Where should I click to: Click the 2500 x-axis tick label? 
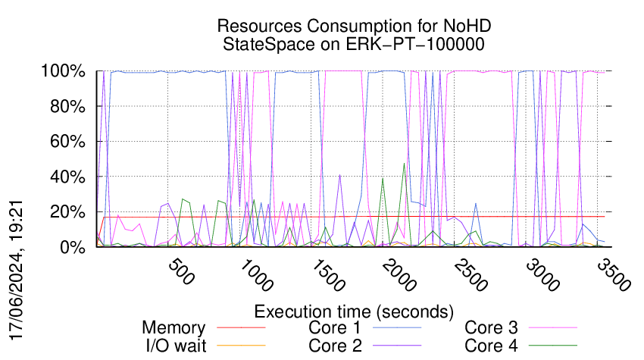[470, 275]
